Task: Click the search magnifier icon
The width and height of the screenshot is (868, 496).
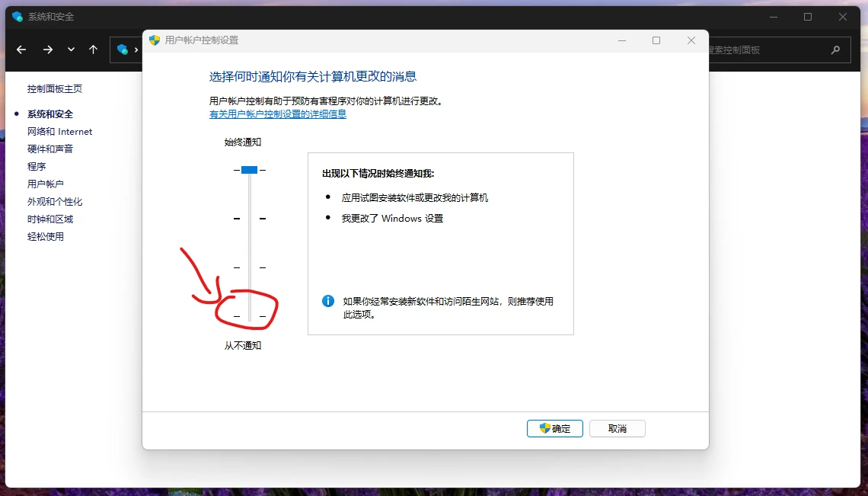Action: click(x=835, y=50)
